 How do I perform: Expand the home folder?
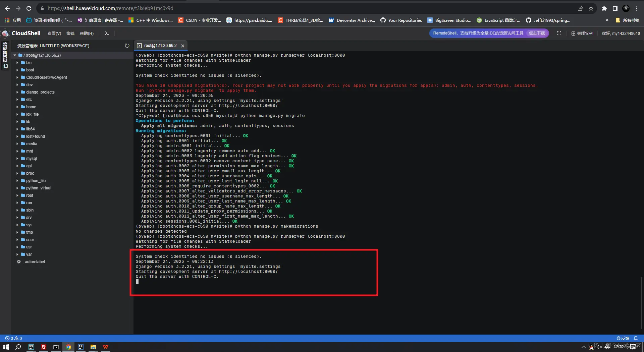(17, 107)
